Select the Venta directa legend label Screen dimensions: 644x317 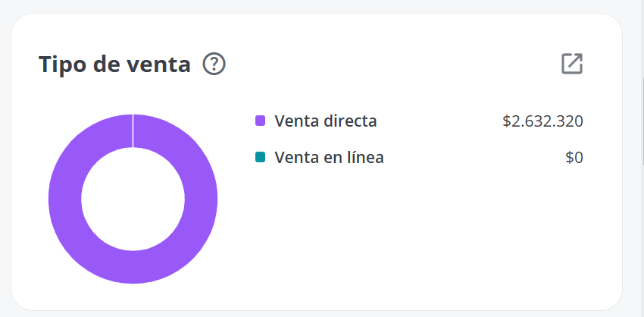click(325, 121)
